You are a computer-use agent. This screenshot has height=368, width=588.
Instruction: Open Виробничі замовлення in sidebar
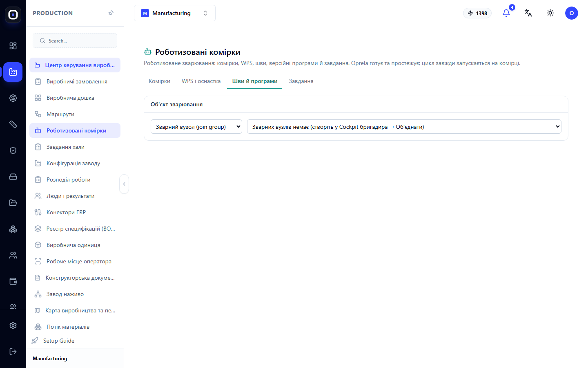[75, 81]
